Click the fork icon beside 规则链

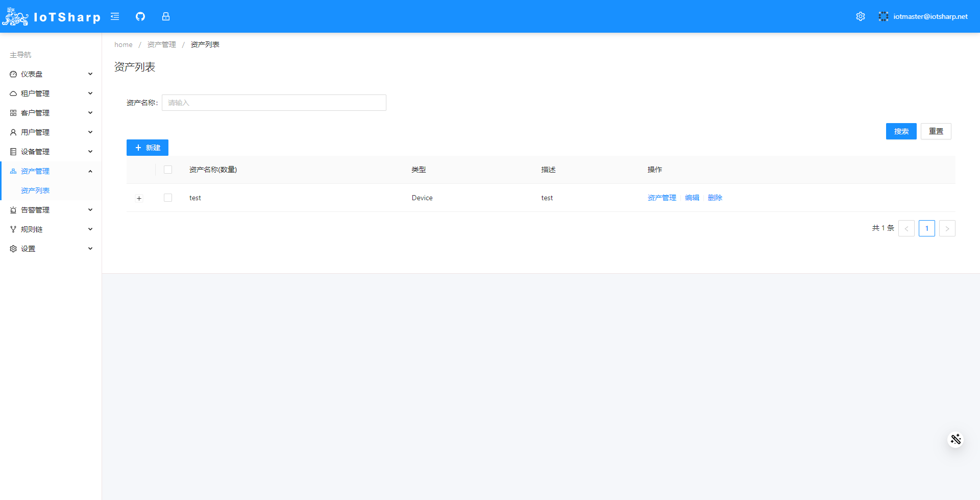coord(13,229)
